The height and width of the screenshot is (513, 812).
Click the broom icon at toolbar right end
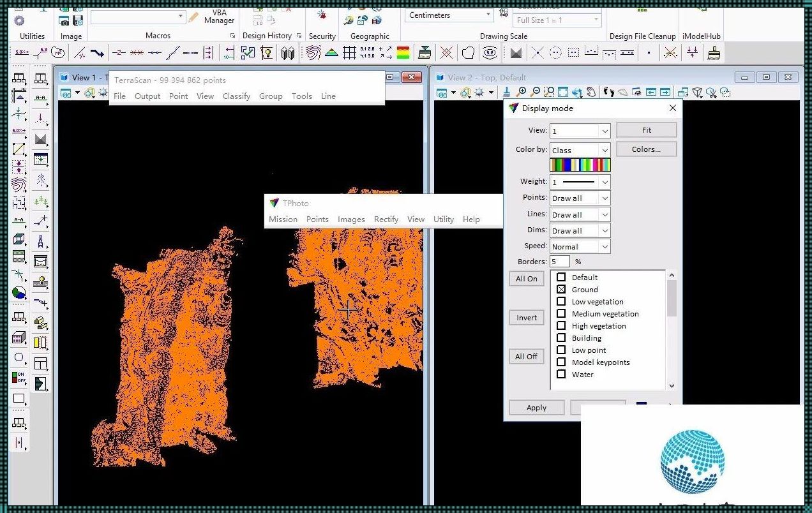tap(714, 53)
